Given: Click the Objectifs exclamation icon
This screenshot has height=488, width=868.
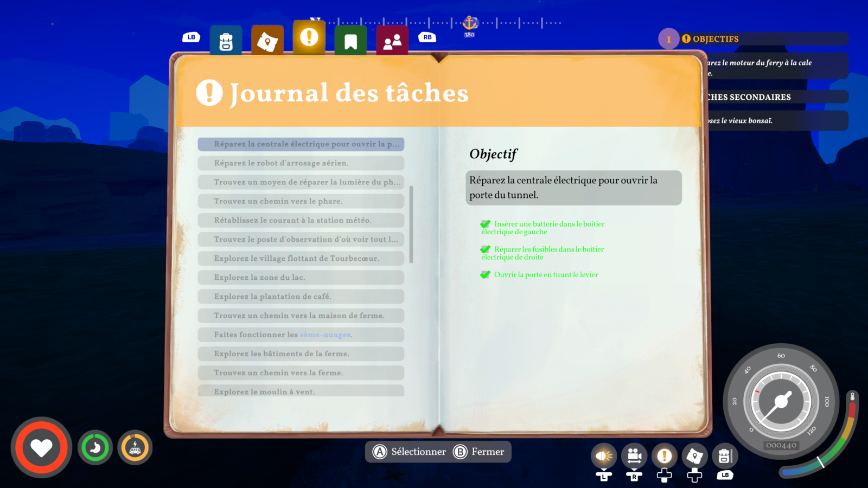Looking at the screenshot, I should [x=686, y=38].
